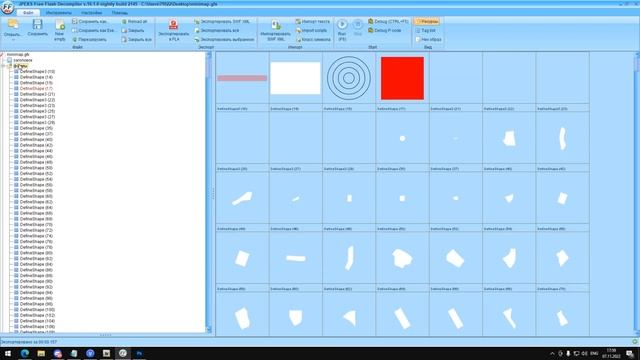Open the red square shape thumbnail

(x=402, y=78)
